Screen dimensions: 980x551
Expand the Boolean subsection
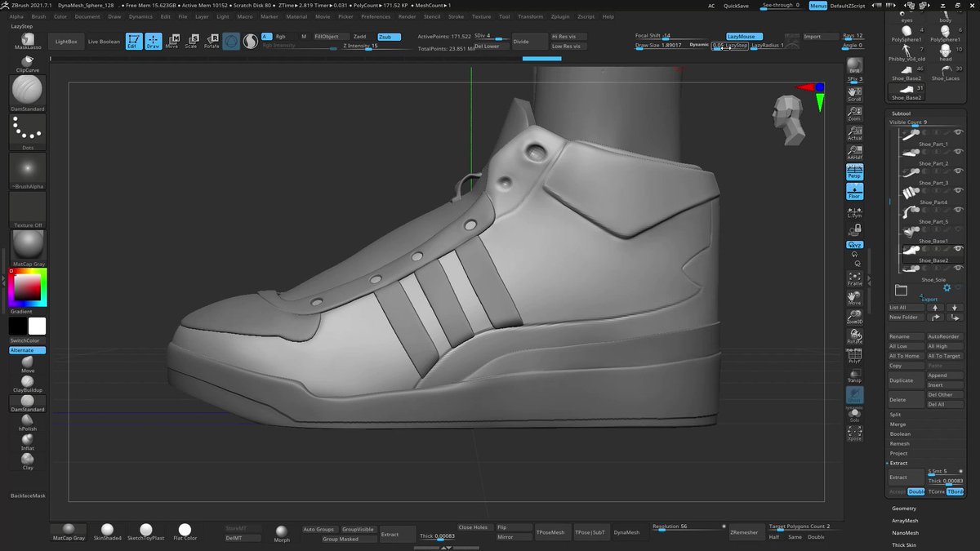(900, 434)
